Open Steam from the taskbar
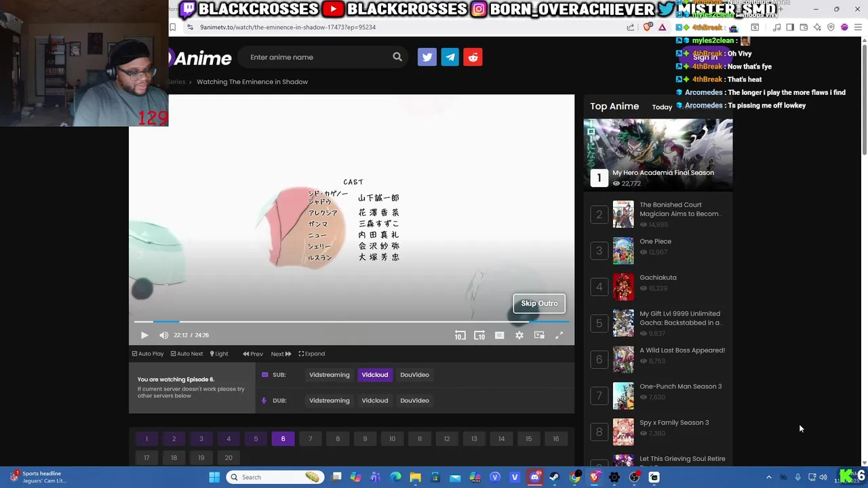 click(554, 477)
